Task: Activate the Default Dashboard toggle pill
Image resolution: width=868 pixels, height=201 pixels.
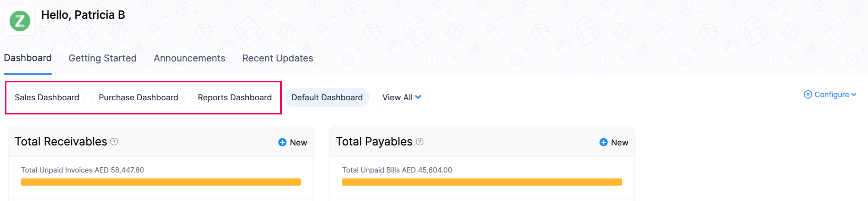Action: click(327, 98)
